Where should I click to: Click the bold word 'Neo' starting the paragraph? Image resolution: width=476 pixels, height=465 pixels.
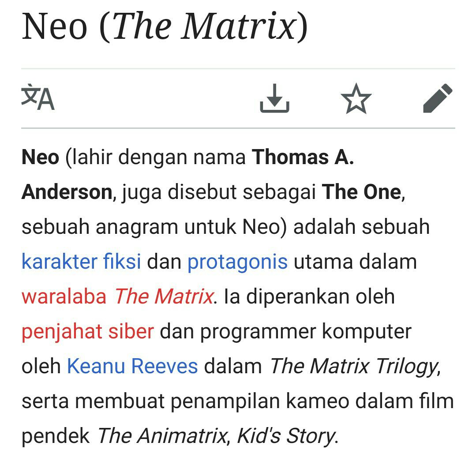pyautogui.click(x=41, y=157)
